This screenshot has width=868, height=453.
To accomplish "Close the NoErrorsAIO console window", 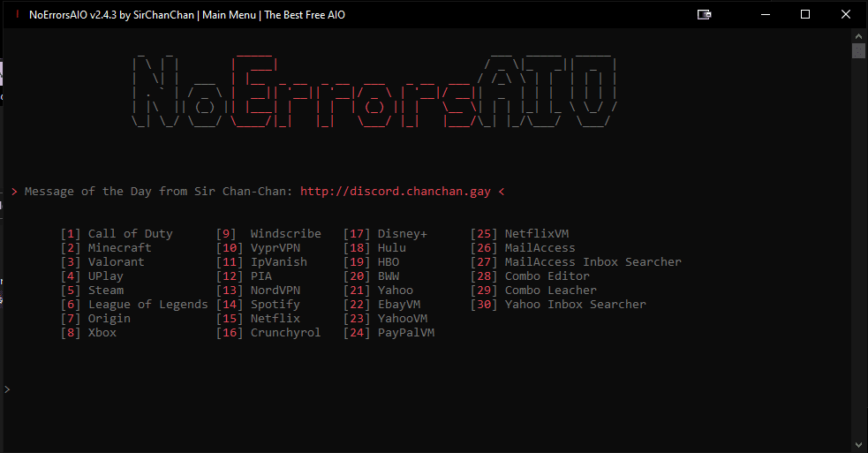I will [x=845, y=15].
